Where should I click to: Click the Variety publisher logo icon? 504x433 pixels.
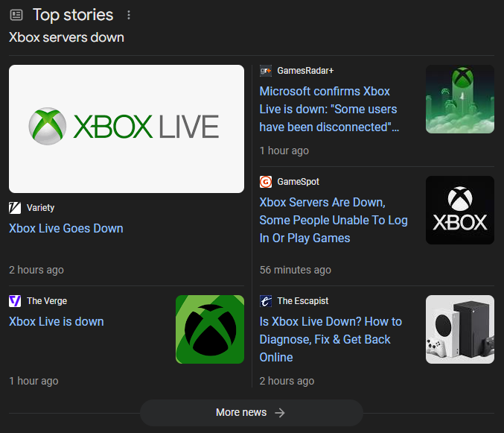click(15, 208)
